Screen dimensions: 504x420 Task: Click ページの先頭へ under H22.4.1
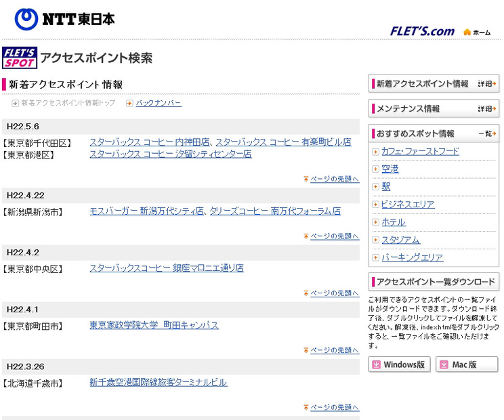(335, 350)
